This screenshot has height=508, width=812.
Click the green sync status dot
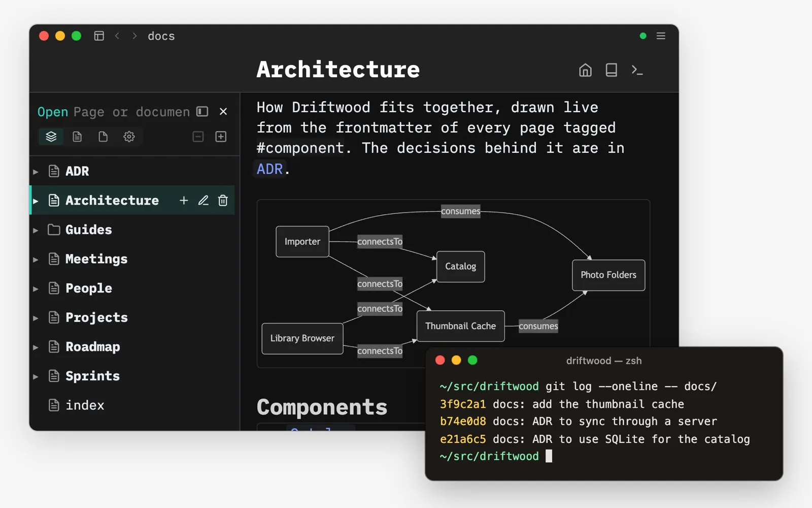tap(643, 36)
